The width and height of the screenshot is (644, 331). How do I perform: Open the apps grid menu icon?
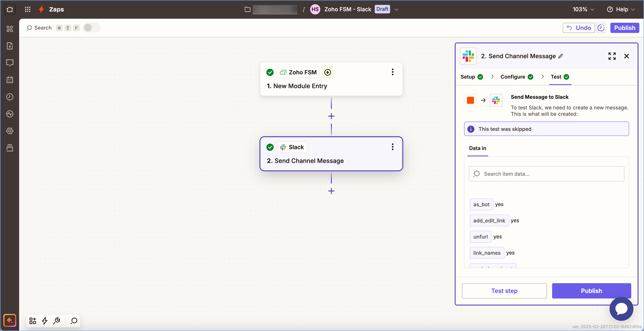point(27,9)
